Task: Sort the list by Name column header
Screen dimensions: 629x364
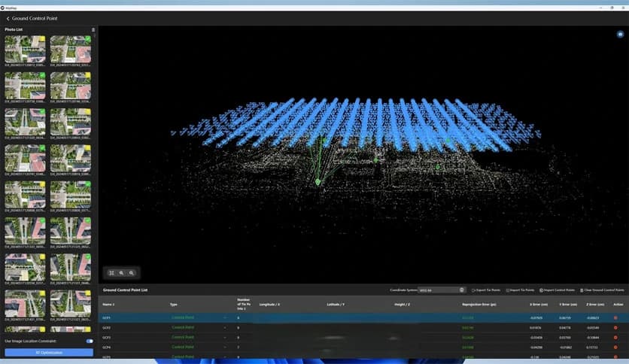Action: (x=108, y=305)
